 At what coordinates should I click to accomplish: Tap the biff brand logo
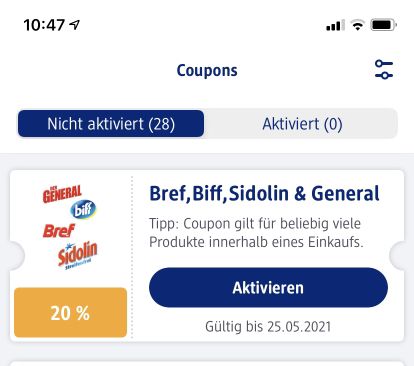83,210
